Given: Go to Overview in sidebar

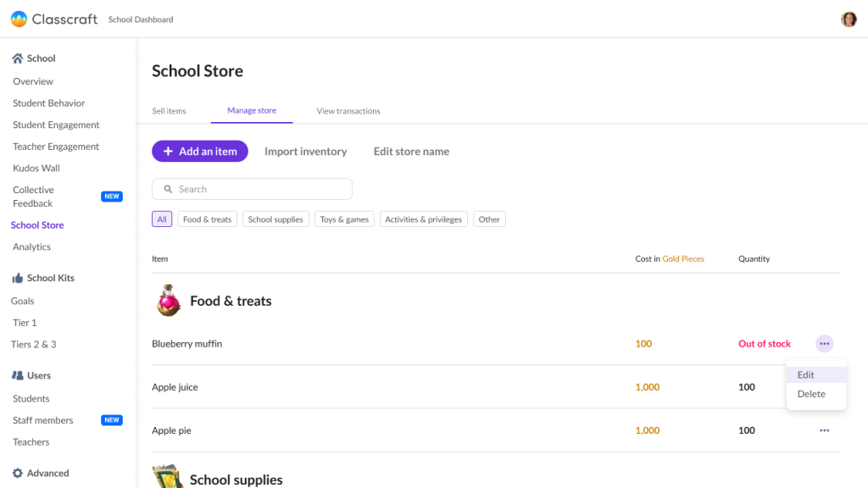Looking at the screenshot, I should point(33,81).
